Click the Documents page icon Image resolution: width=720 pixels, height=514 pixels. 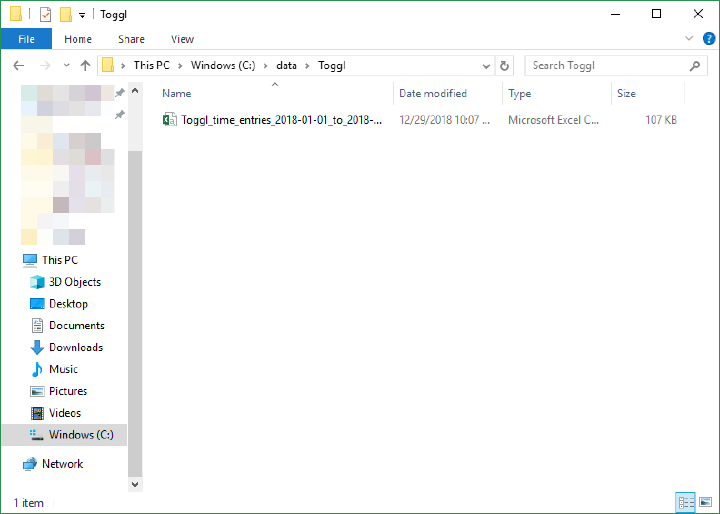coord(37,325)
